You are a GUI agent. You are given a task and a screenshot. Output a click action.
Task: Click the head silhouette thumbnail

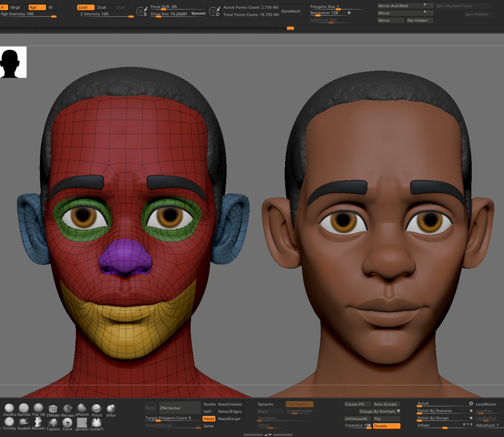tap(13, 62)
